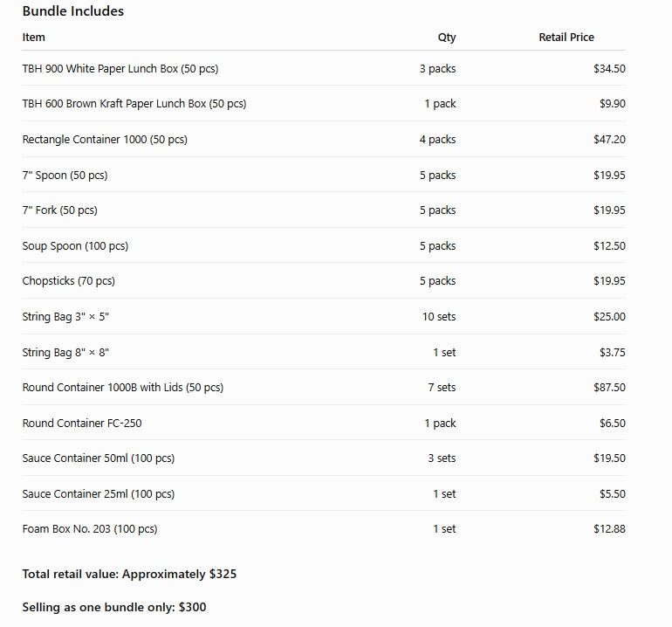
Task: Select the Soup Spoon (100 pcs) row
Action: tap(324, 245)
